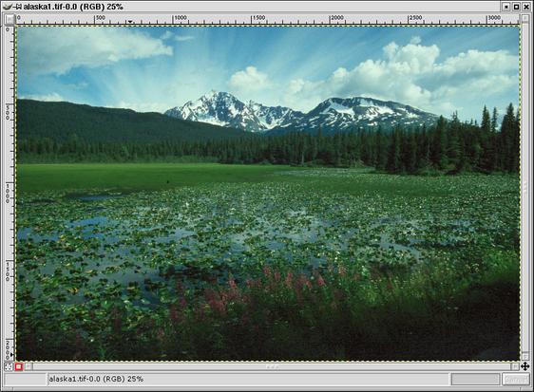The image size is (534, 392).
Task: Open the image menu button at ruler corner
Action: pyautogui.click(x=10, y=19)
